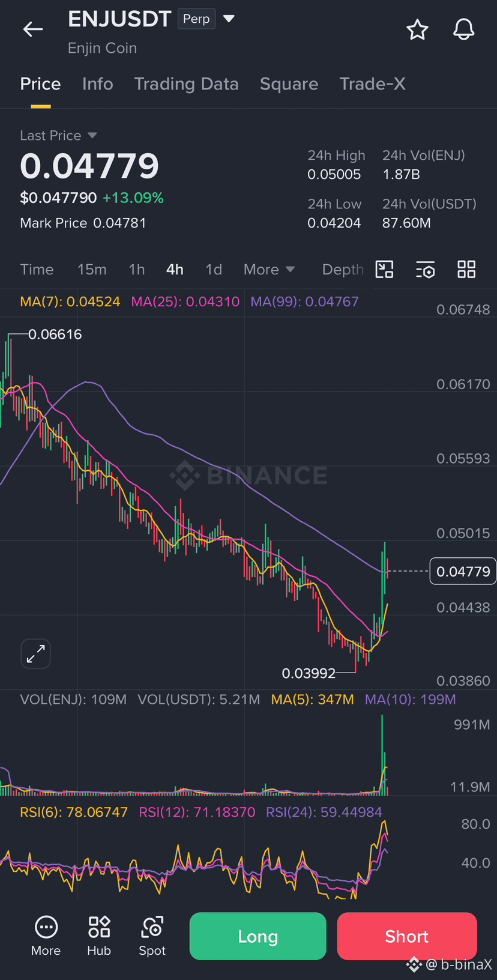Tap the 24h Low value 0.04204
Viewport: 497px width, 980px height.
click(x=334, y=223)
